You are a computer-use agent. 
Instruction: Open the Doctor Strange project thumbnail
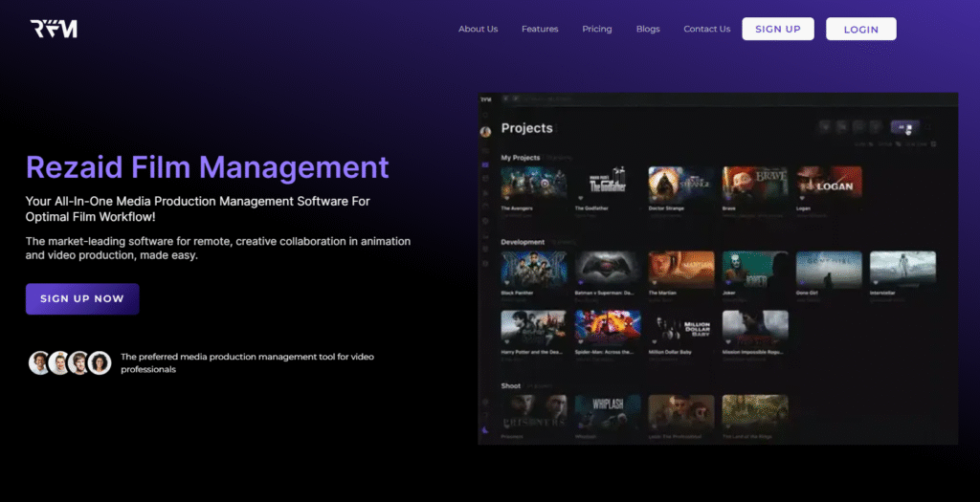coord(680,183)
